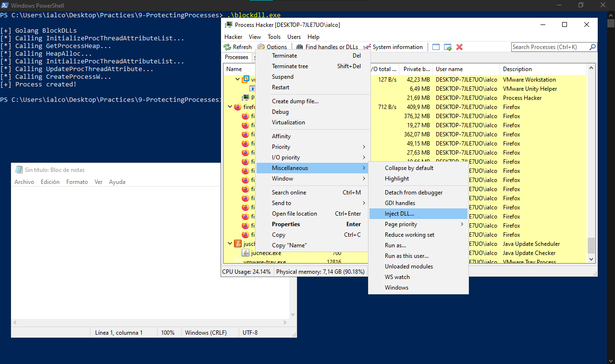
Task: Click Firefox icon in the 362,07 MB row
Action: [246, 134]
